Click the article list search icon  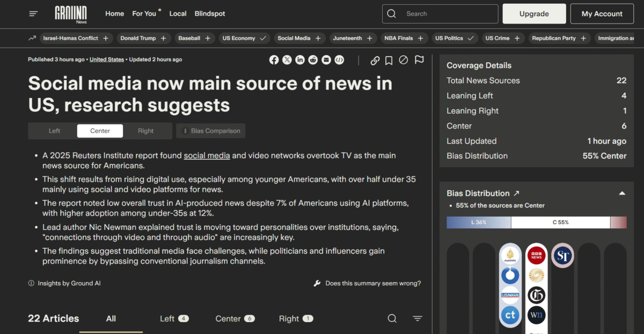392,318
